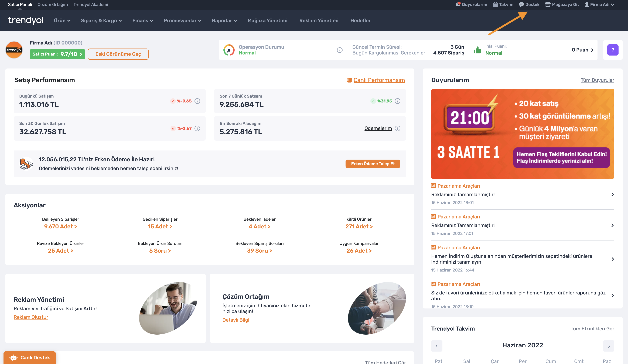This screenshot has width=628, height=364.
Task: Click Eski Görünüme Geç button
Action: 118,54
